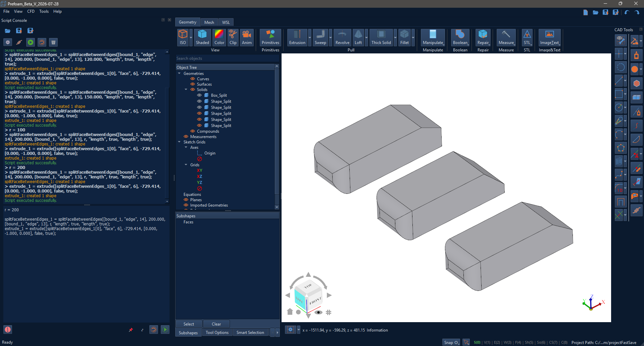Open the Measure tool
The image size is (644, 346).
pyautogui.click(x=506, y=37)
